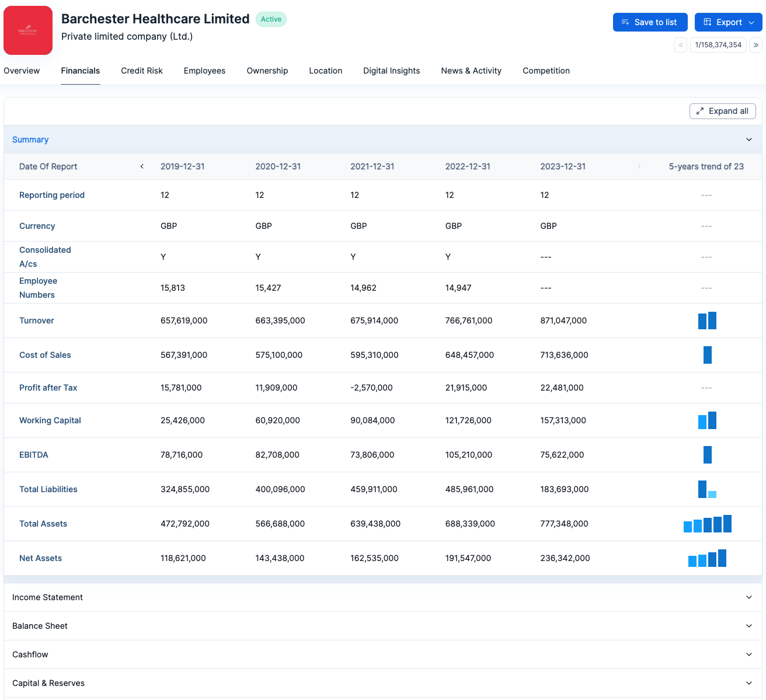Click the Cost of Sales trend chart
Viewport: 766px width, 700px height.
(708, 355)
